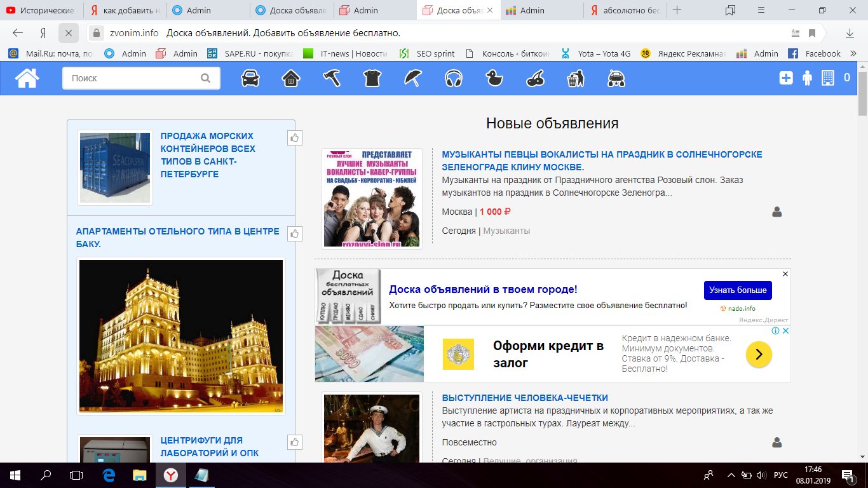This screenshot has height=488, width=868.
Task: Switch to 'как добавить' Yandex tab
Action: click(125, 10)
